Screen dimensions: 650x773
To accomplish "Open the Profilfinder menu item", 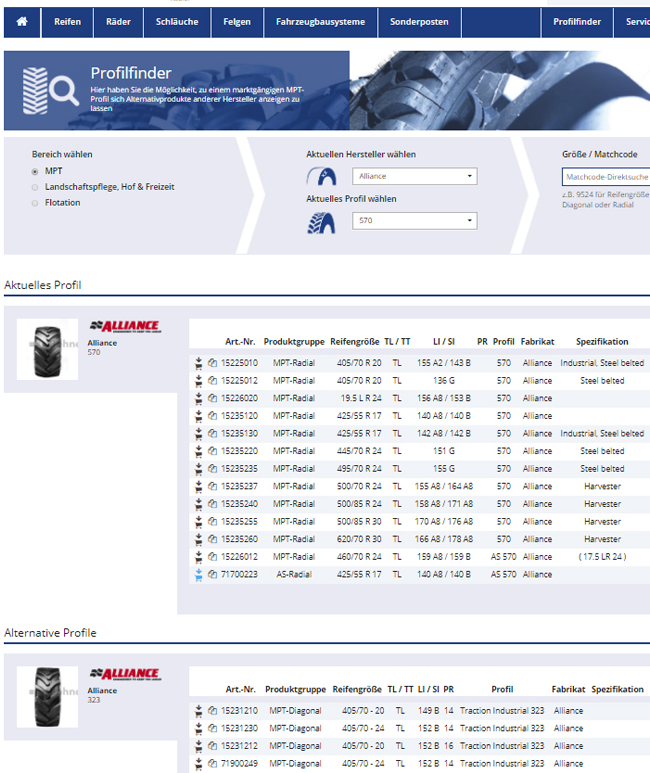I will pos(577,22).
